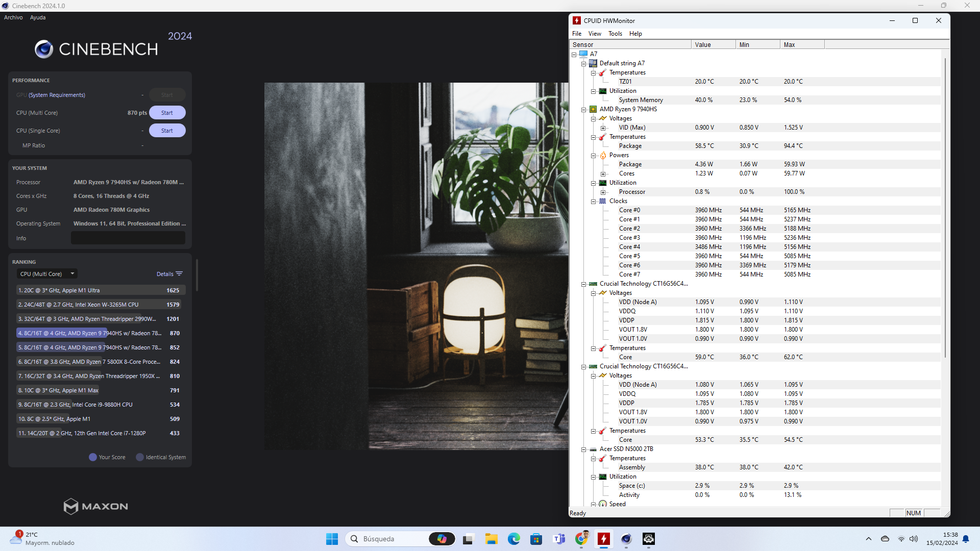
Task: Collapse the Acer SSD N5000 2TB node
Action: (583, 449)
